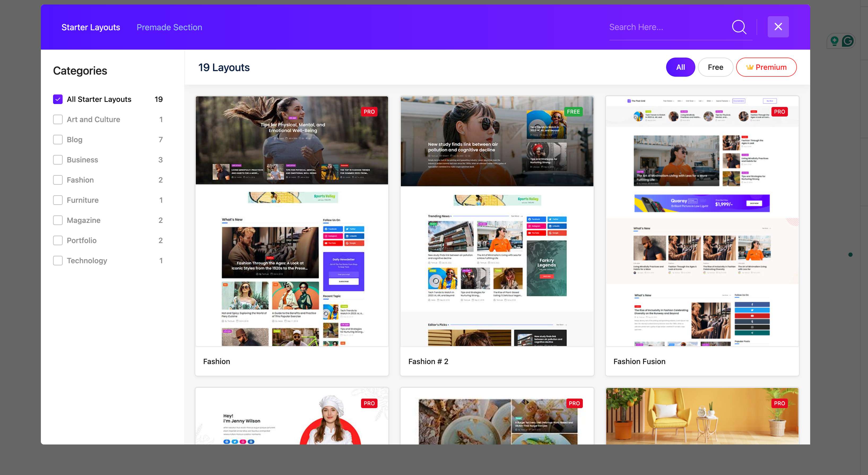The height and width of the screenshot is (475, 868).
Task: Click the 'Portfolio' category label
Action: coord(81,240)
